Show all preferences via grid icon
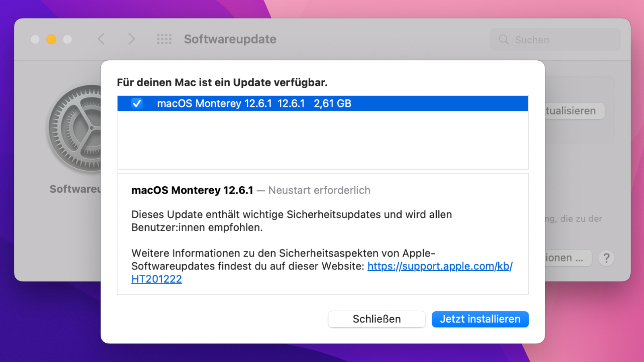This screenshot has width=644, height=362. point(164,39)
